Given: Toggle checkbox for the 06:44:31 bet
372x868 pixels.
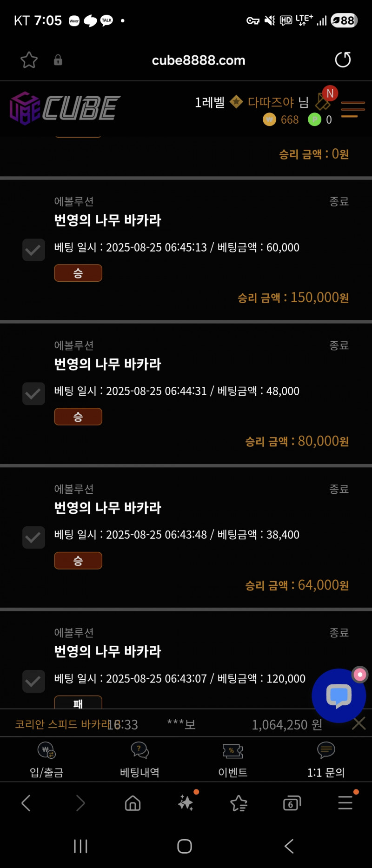Looking at the screenshot, I should click(x=33, y=394).
